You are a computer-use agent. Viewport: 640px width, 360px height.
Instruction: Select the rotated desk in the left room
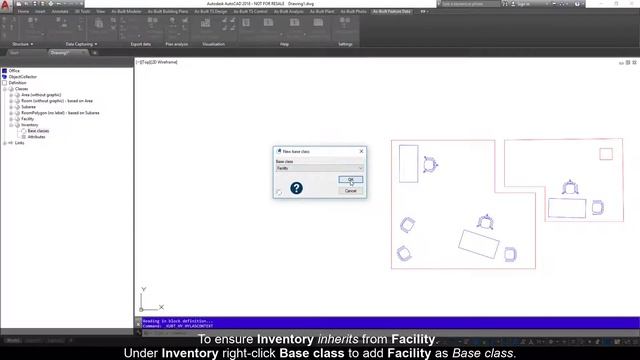click(478, 244)
